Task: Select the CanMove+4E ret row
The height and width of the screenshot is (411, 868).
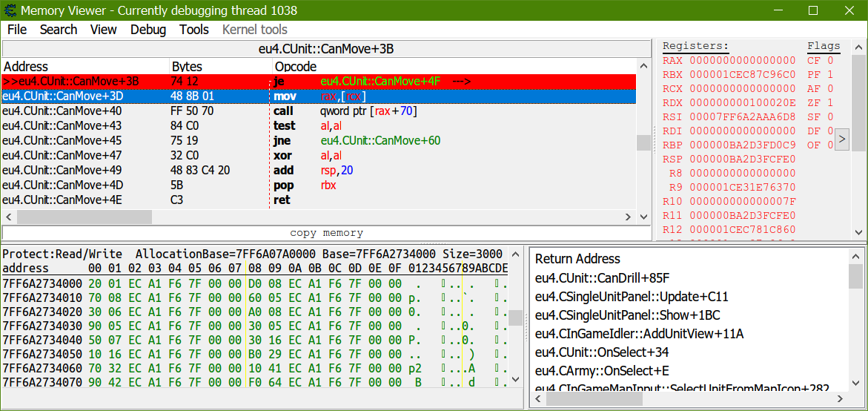Action: (x=319, y=200)
